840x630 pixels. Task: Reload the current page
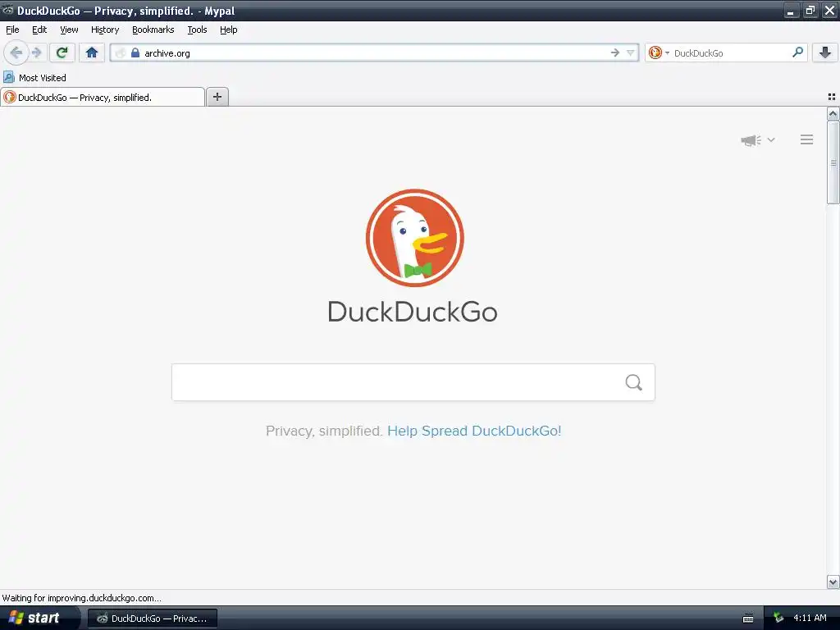point(62,52)
